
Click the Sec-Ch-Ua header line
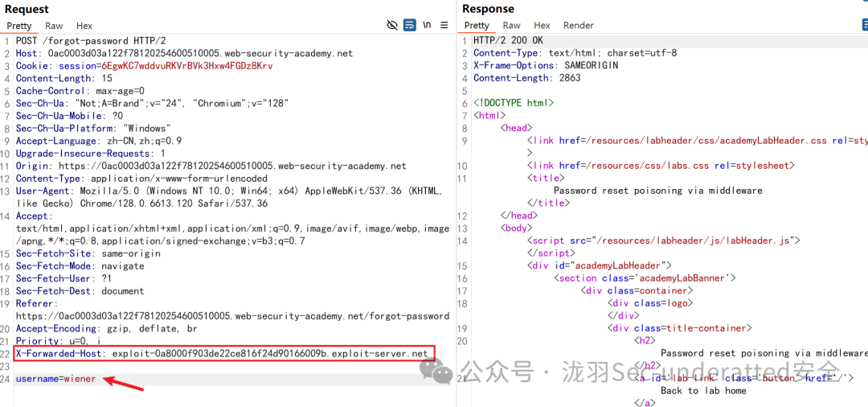point(152,104)
